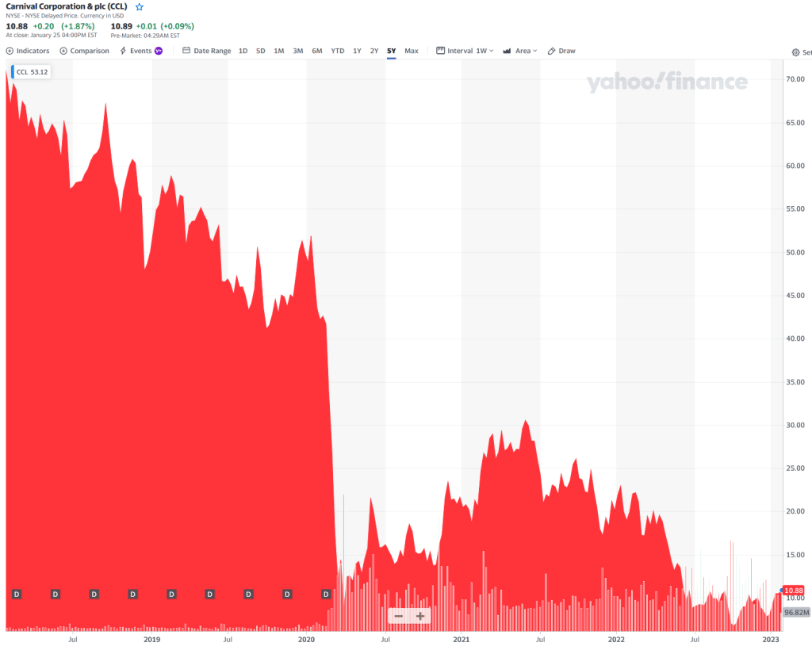Open the Date Range calendar picker
This screenshot has height=650, width=812.
(x=207, y=51)
